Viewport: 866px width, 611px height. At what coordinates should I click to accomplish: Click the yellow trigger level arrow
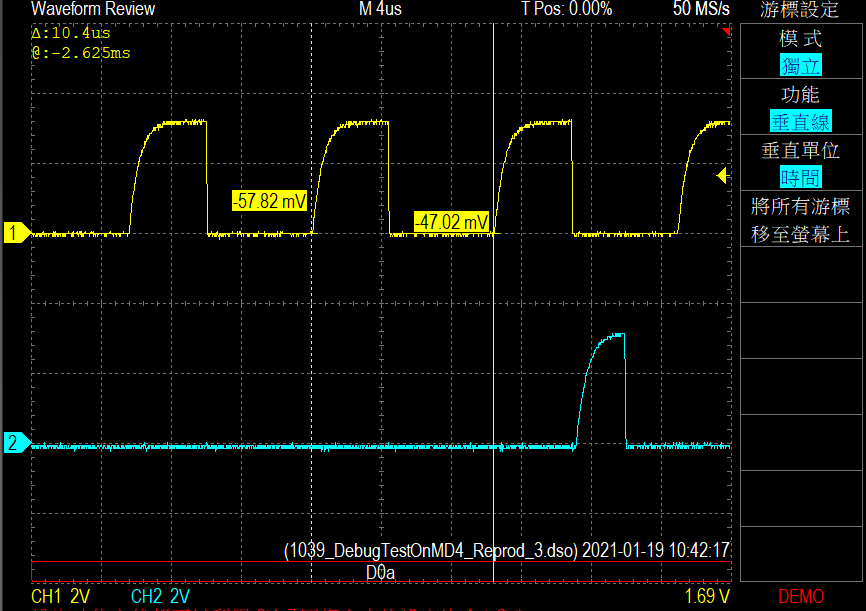point(721,176)
